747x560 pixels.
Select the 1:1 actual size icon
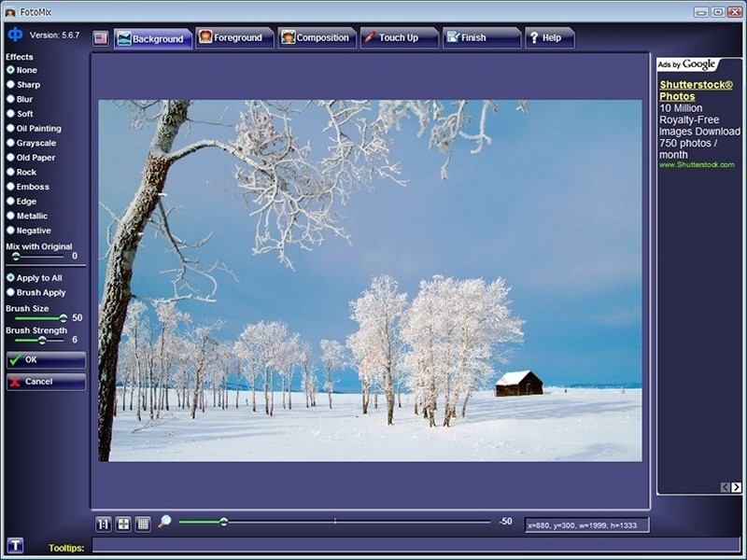(x=103, y=525)
